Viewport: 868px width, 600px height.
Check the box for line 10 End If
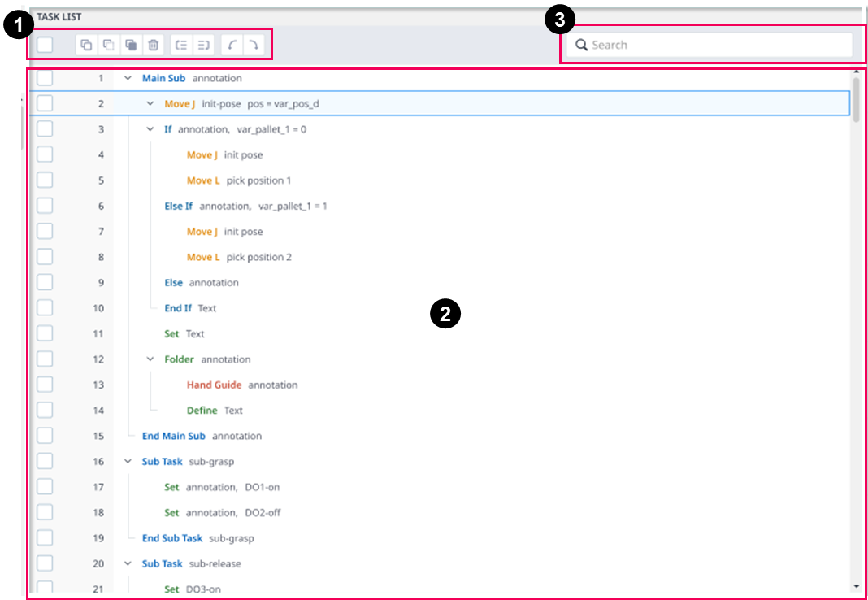[x=44, y=308]
